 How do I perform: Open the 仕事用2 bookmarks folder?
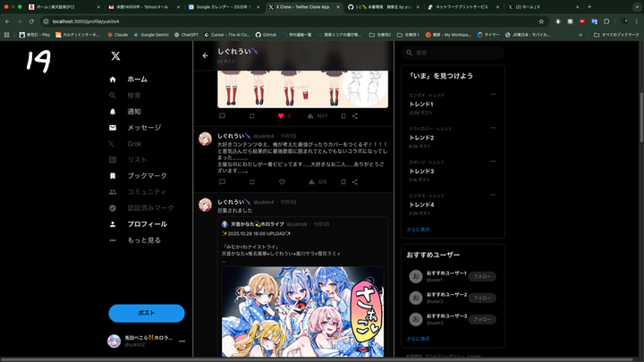[x=380, y=35]
